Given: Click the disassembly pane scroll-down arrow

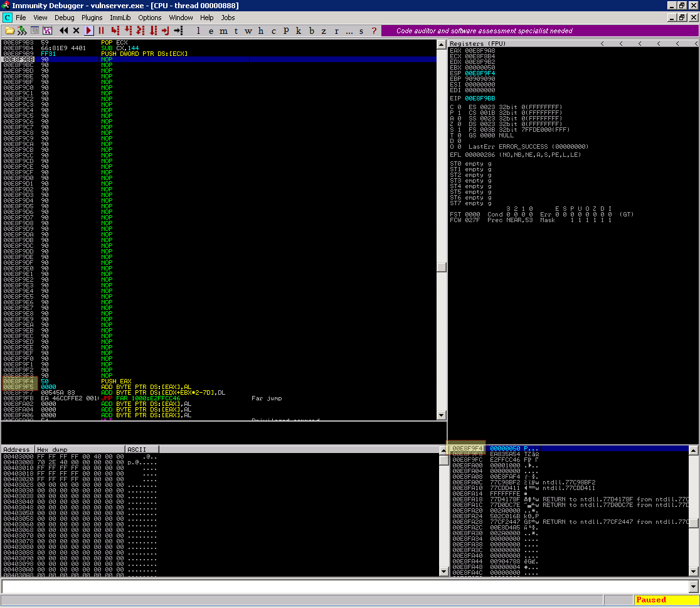Looking at the screenshot, I should [442, 415].
